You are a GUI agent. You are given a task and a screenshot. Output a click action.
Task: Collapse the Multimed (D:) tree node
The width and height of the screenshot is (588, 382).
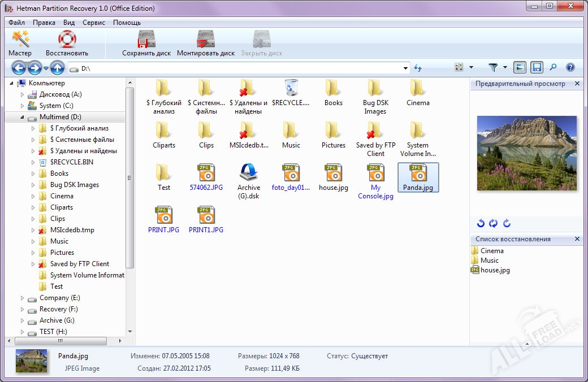pos(23,117)
